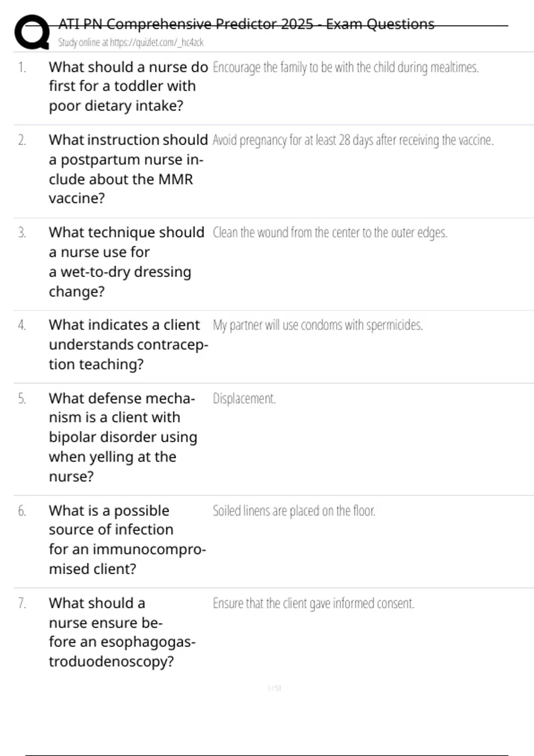Click the Quizlet Q logo

[x=32, y=32]
